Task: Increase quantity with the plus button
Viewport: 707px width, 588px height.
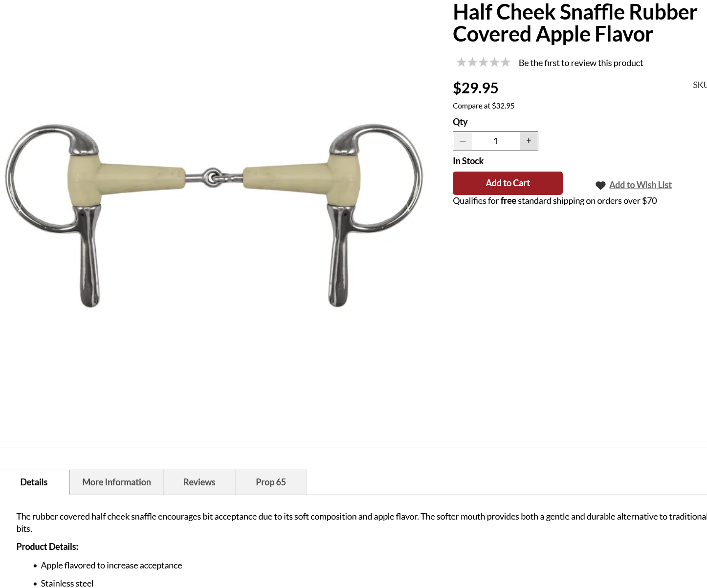Action: click(529, 141)
